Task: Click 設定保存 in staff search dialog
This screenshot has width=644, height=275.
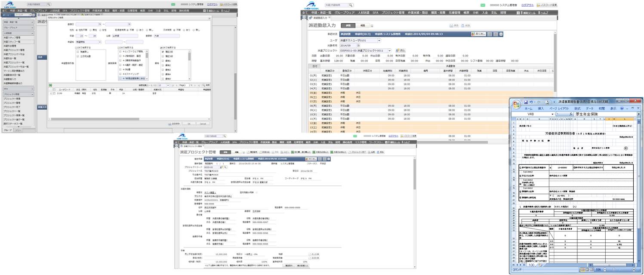Action: [174, 124]
